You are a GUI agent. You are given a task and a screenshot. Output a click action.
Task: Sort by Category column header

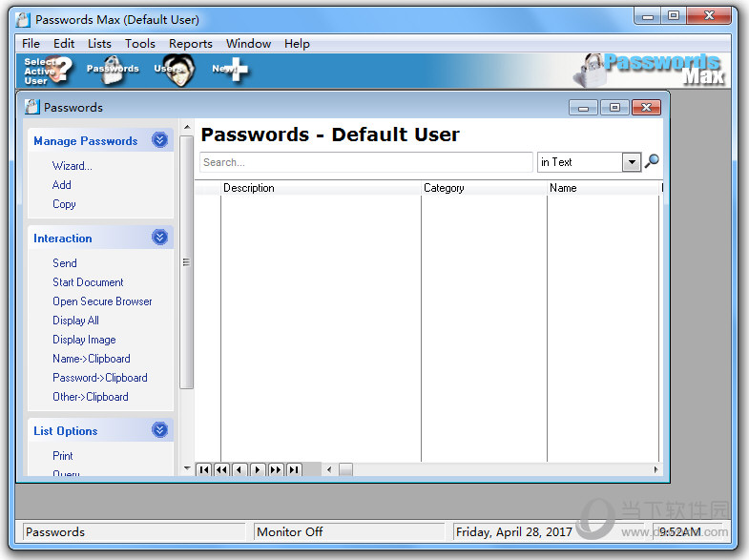coord(484,188)
